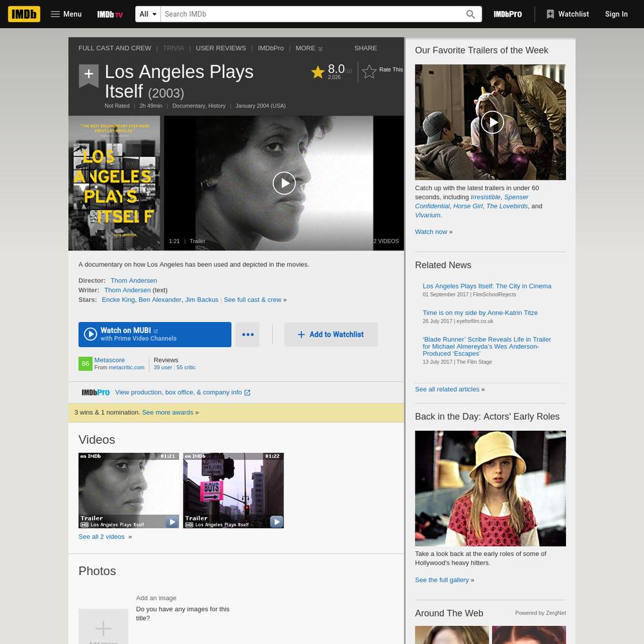This screenshot has height=644, width=644.
Task: Click See all related articles
Action: 447,390
